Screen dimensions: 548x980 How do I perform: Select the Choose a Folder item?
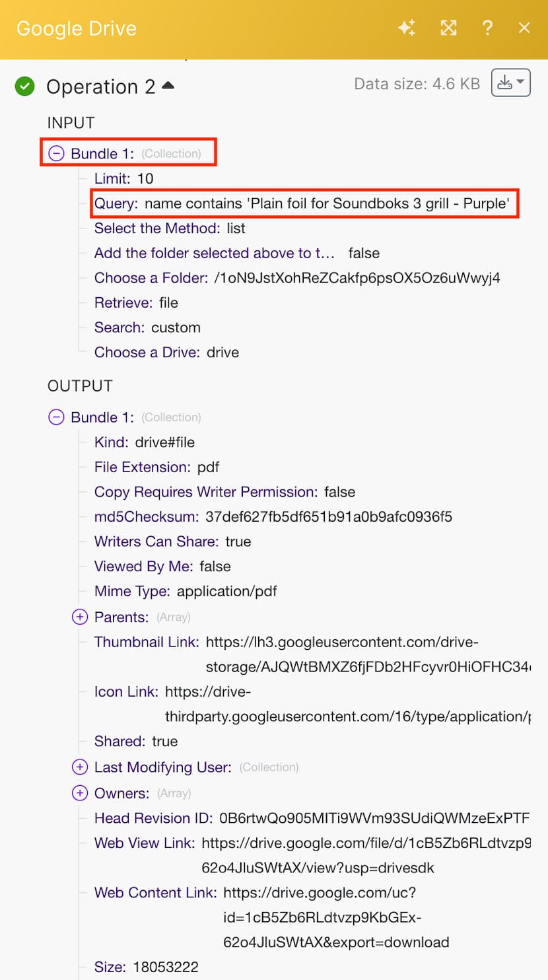coord(151,278)
